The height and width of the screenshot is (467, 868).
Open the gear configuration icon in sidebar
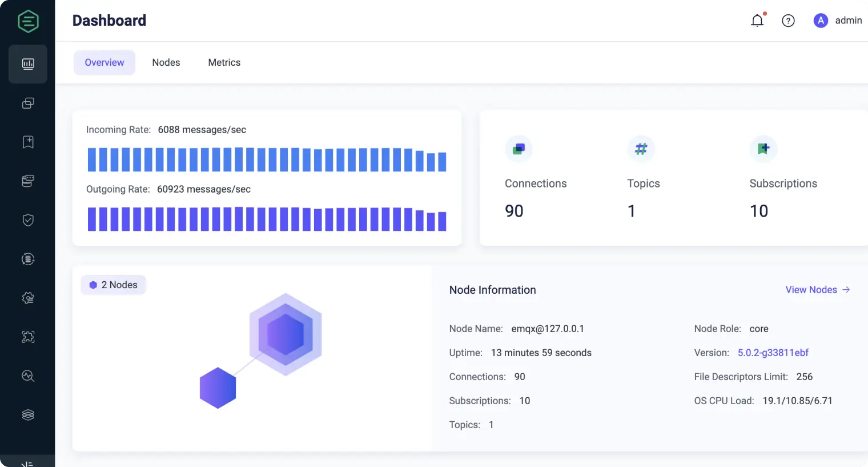28,298
